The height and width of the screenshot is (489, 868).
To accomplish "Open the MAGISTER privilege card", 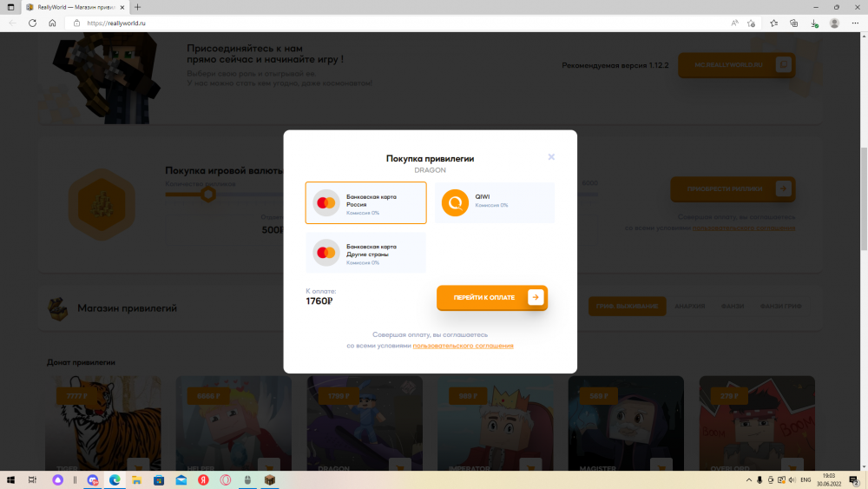I will (x=626, y=424).
